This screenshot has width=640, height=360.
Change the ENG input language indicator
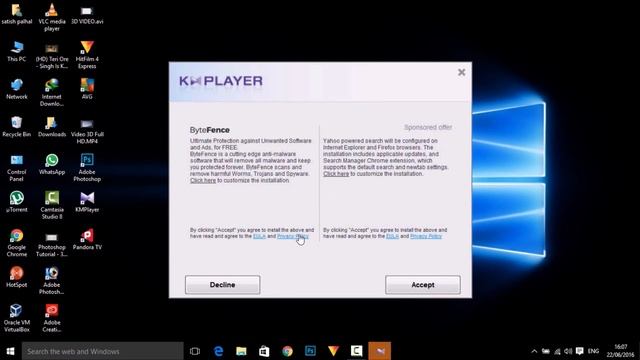point(593,351)
